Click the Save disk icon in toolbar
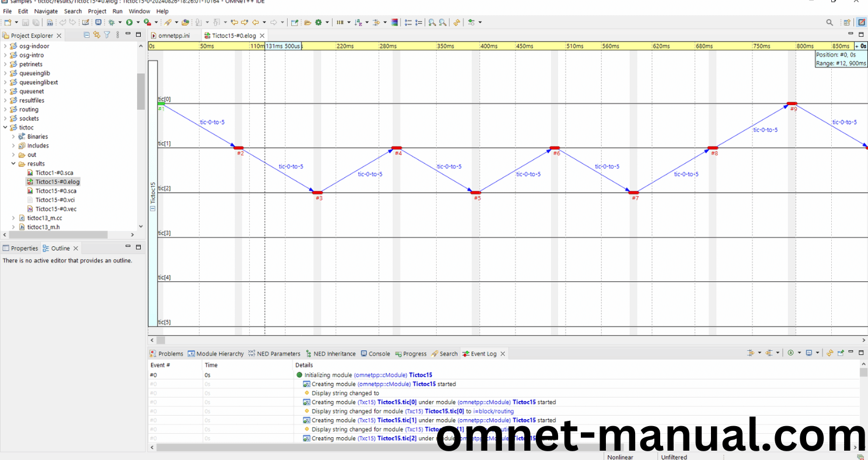The width and height of the screenshot is (868, 460). (25, 22)
